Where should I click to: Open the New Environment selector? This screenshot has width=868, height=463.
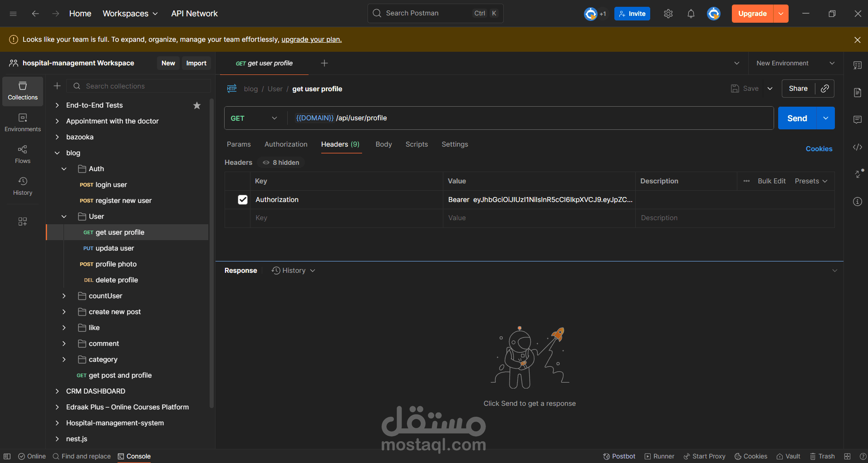tap(795, 63)
